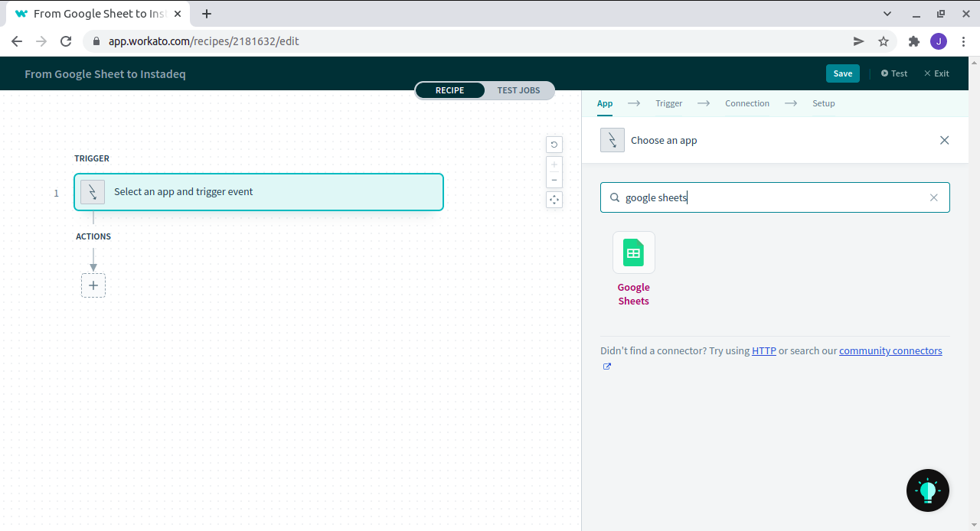980x531 pixels.
Task: Click the trigger icon in step 1
Action: [93, 192]
